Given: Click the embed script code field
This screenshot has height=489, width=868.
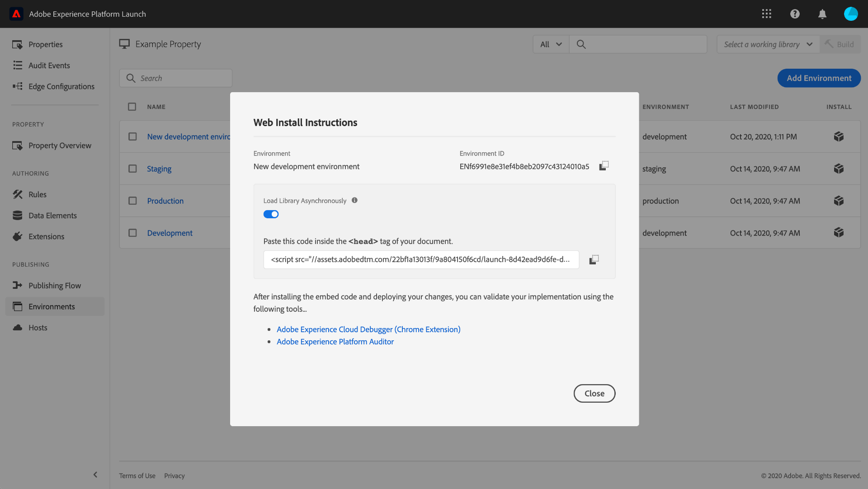Looking at the screenshot, I should [420, 259].
